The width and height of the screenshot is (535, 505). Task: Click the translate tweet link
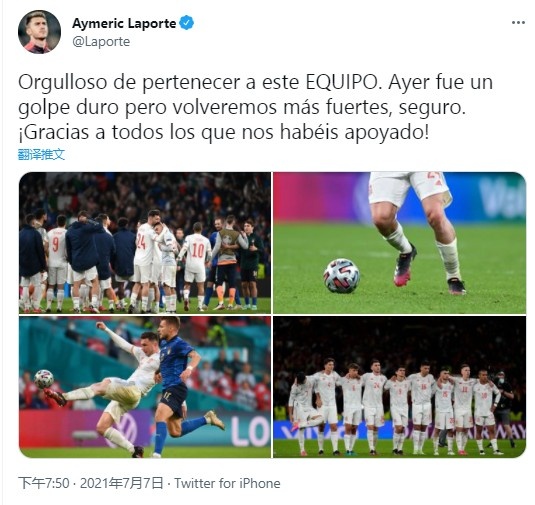point(41,155)
